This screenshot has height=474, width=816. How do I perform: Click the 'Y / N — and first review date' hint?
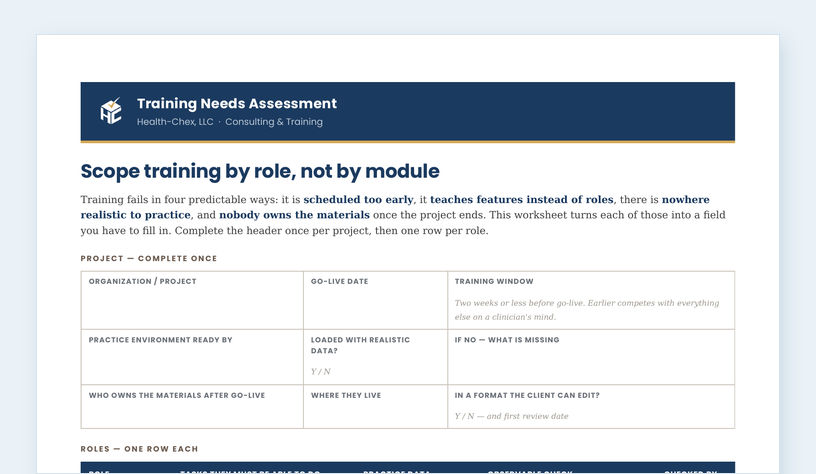point(512,416)
